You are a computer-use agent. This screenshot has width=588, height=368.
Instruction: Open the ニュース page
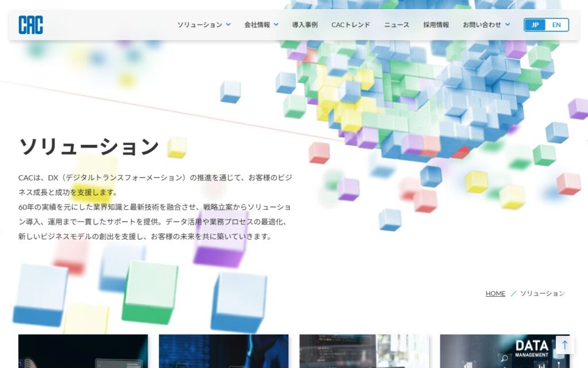[x=396, y=25]
